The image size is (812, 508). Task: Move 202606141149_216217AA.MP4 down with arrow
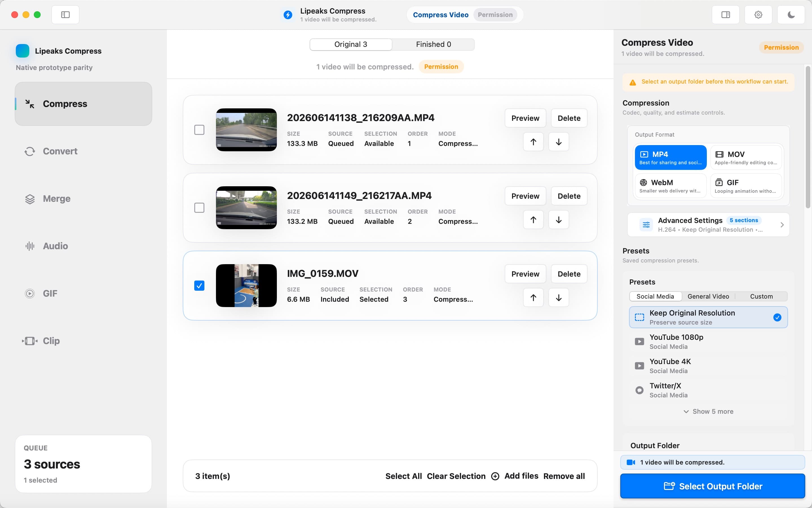point(559,220)
